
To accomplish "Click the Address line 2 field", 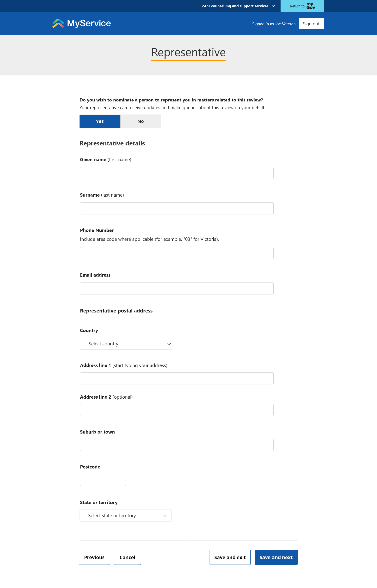I will tap(176, 410).
